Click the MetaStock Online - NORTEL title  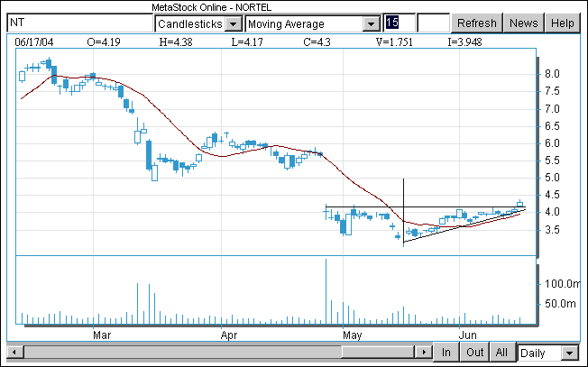coord(212,7)
